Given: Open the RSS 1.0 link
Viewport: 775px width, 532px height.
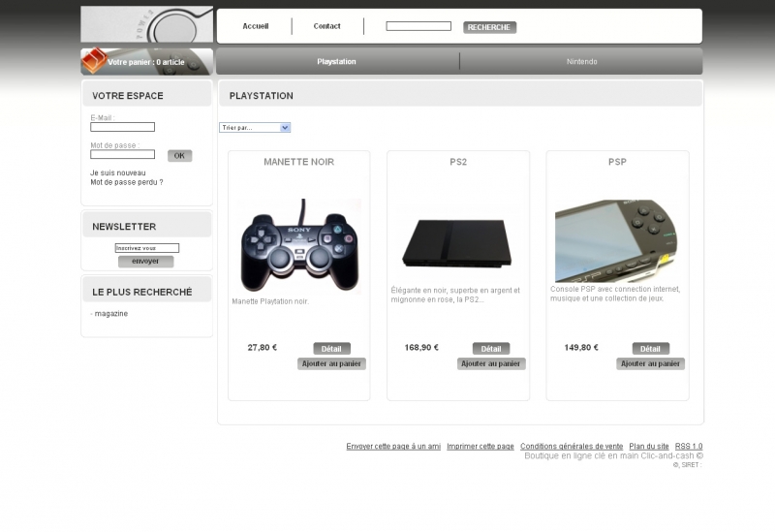Looking at the screenshot, I should pos(689,447).
